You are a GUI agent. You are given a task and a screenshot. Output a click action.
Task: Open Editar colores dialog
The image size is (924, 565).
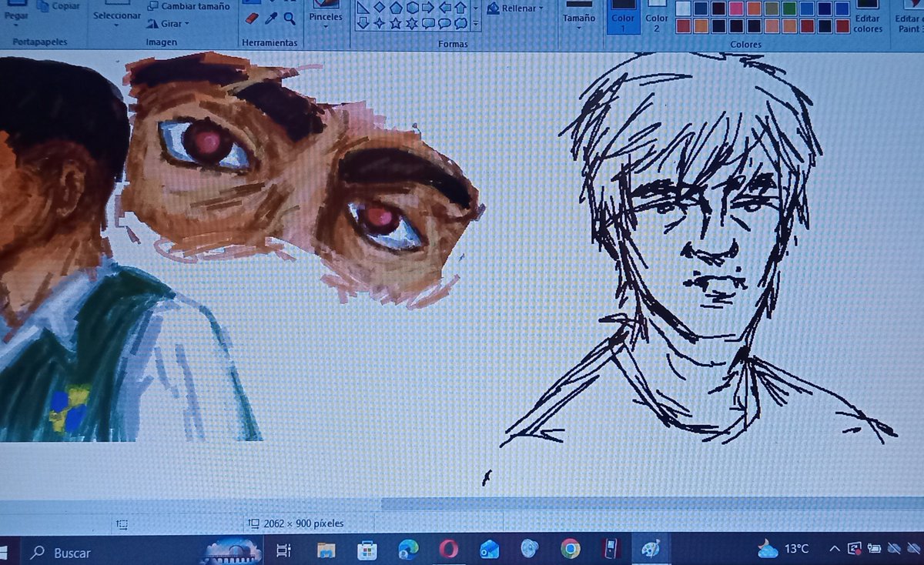coord(867,17)
